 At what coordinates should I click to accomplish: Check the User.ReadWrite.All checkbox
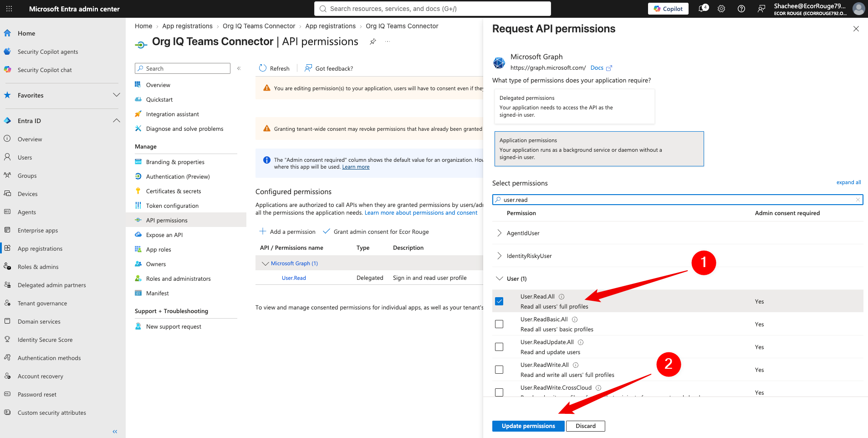499,370
